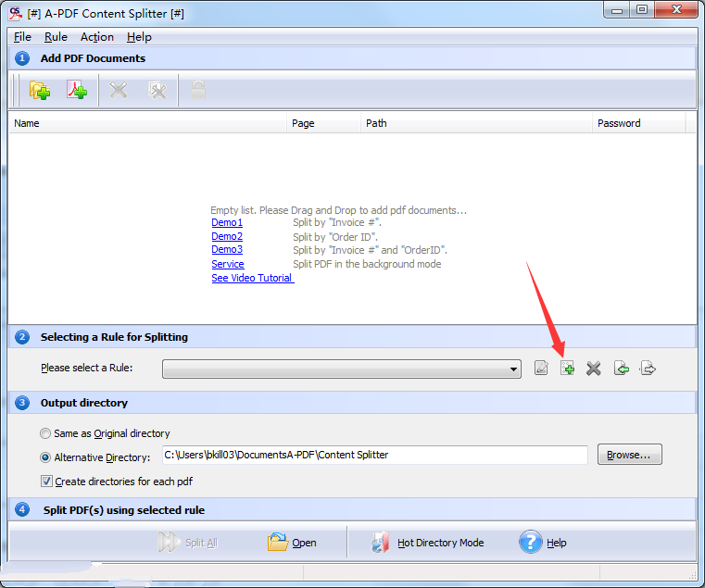This screenshot has height=588, width=705.
Task: Click the application icon in title bar
Action: pos(15,14)
